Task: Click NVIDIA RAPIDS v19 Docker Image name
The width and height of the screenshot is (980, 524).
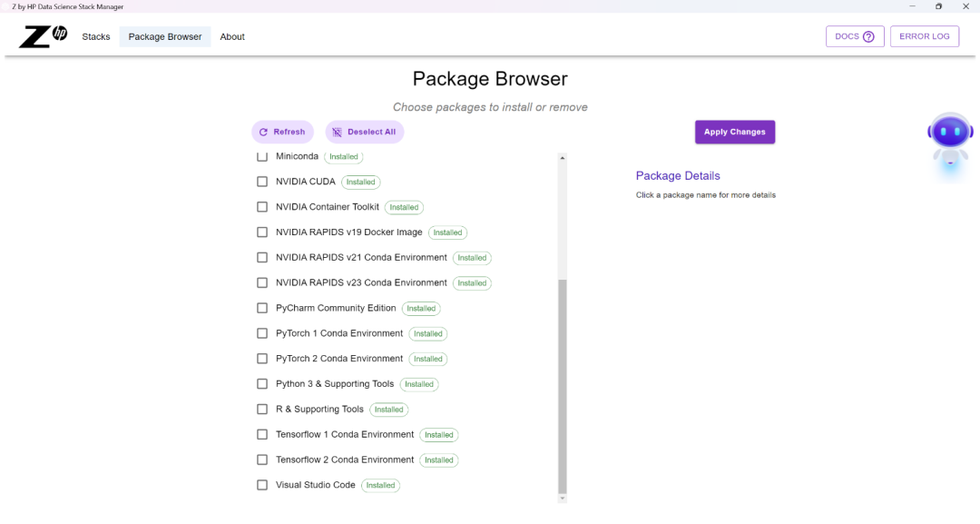Action: point(348,232)
